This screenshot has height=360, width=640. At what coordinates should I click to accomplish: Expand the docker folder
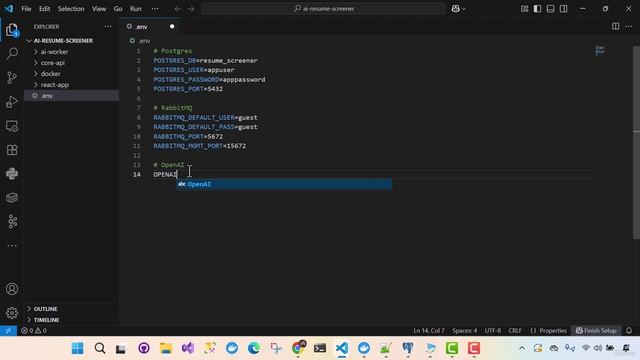click(x=71, y=74)
